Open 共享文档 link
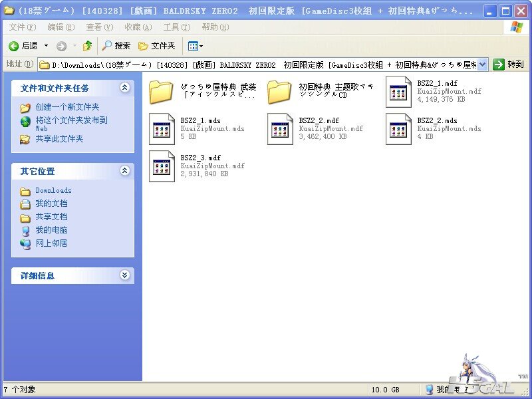The width and height of the screenshot is (532, 399). [52, 217]
